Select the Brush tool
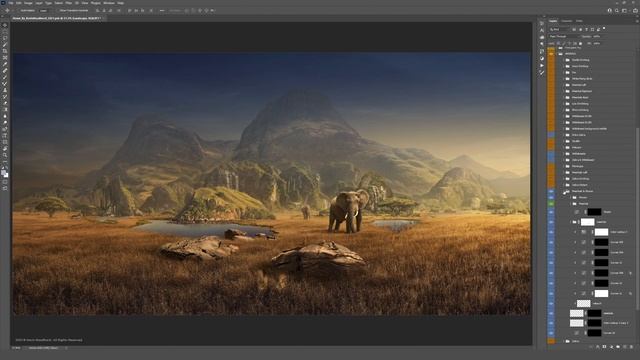The image size is (640, 360). 5,77
